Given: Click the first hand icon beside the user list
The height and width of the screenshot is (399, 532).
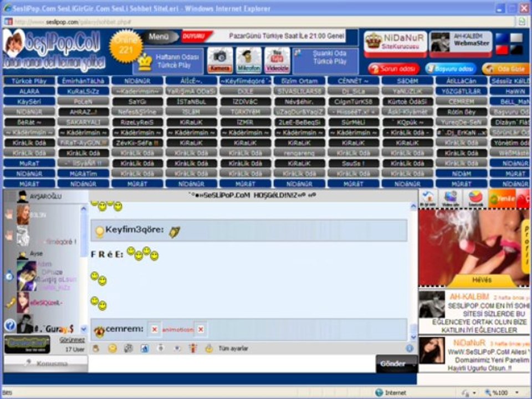Looking at the screenshot, I should 8,214.
